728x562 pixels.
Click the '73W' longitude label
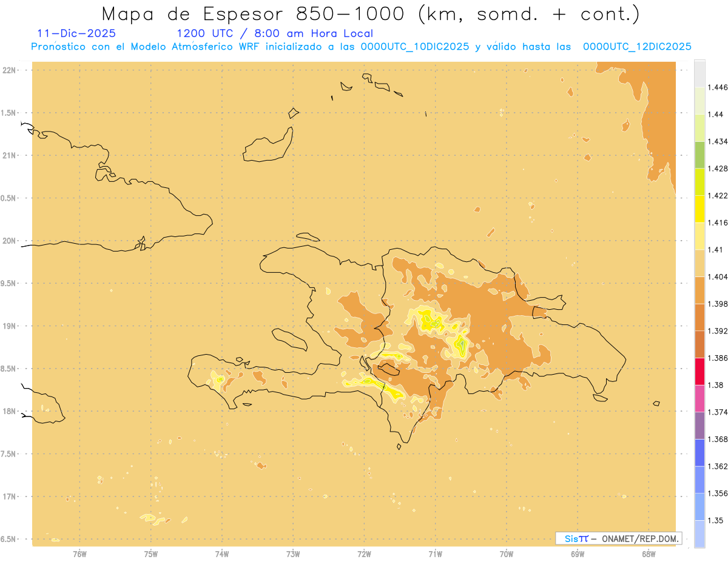[293, 554]
